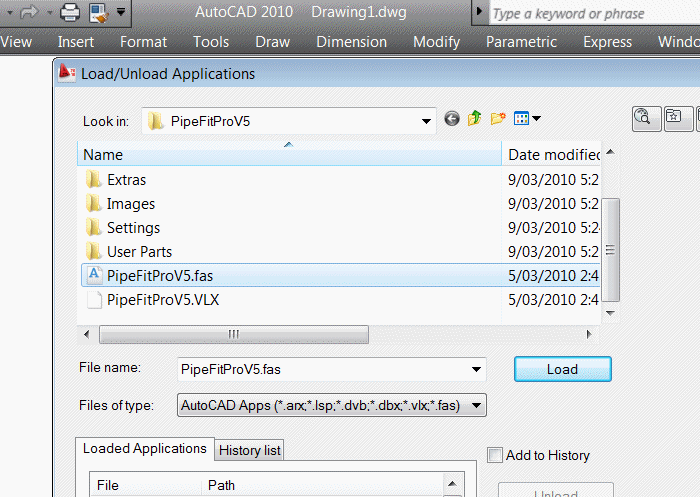This screenshot has height=497, width=700.
Task: Click the PipeFitProV5.fas file icon
Action: (93, 275)
